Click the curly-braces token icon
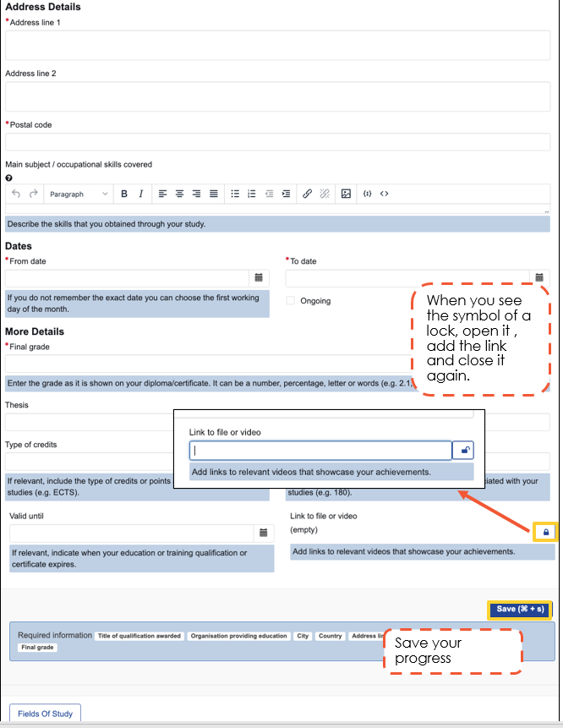Screen dimensions: 563x728 367,194
